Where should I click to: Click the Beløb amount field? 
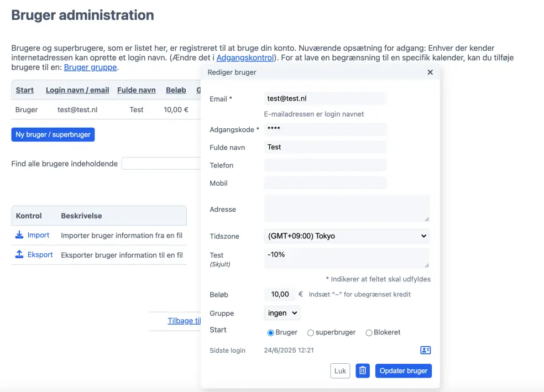tap(280, 295)
